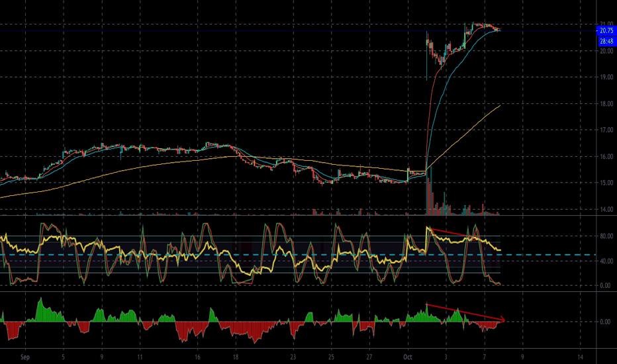Click the 18.00 price axis label
617x364 pixels.
coord(606,104)
